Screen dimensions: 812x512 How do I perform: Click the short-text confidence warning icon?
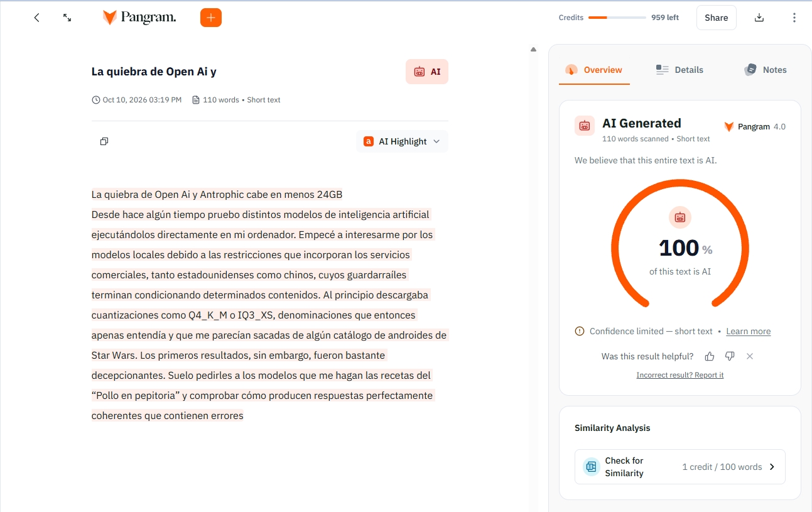pos(580,331)
